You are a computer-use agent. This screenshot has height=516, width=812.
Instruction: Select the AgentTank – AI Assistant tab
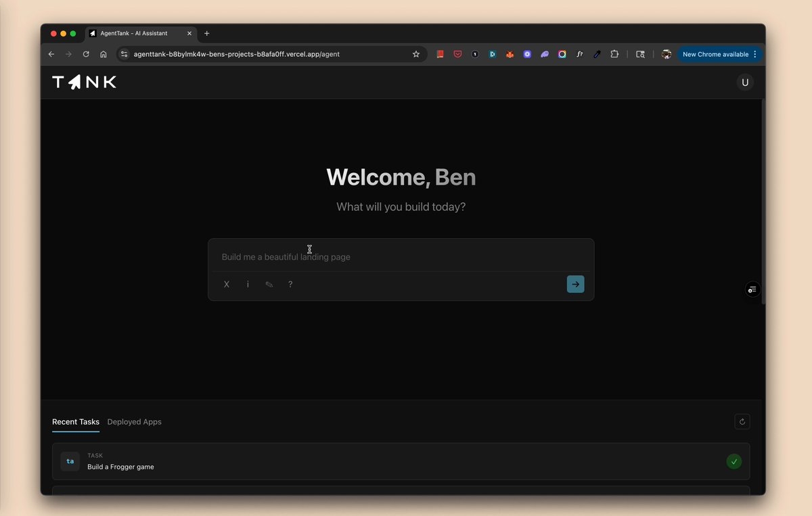coord(140,33)
